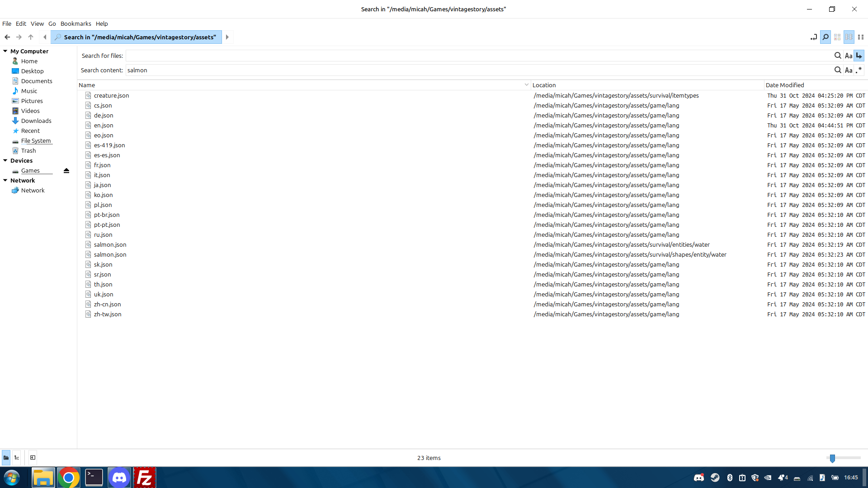This screenshot has height=488, width=868.
Task: Collapse the Network section
Action: coord(5,180)
